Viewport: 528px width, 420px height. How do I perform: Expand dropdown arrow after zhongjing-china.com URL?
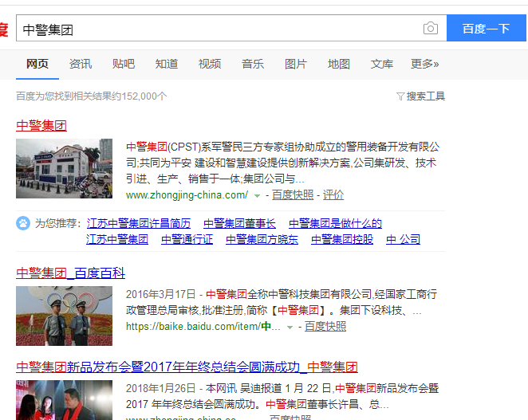(258, 195)
